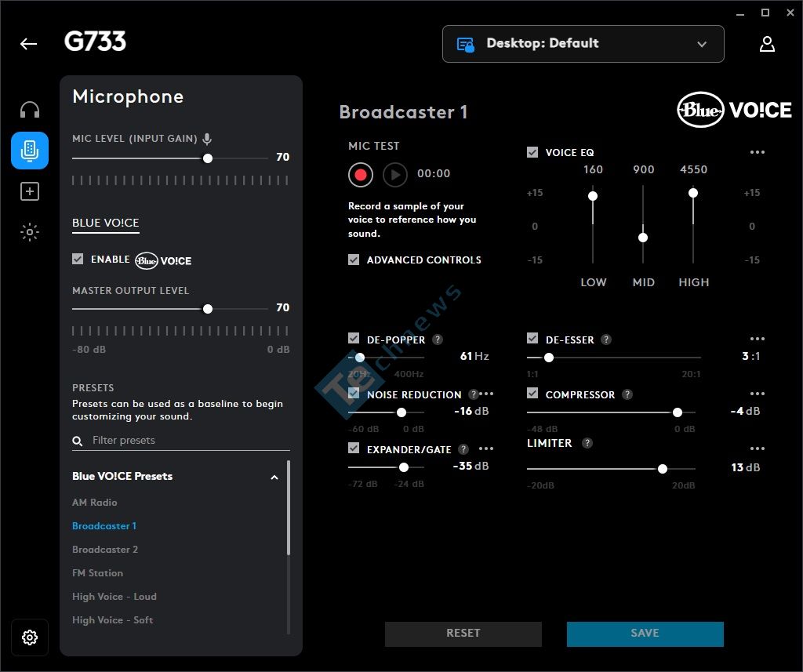Viewport: 803px width, 672px height.
Task: Open the lighting sun-icon sidebar tab
Action: [x=30, y=232]
